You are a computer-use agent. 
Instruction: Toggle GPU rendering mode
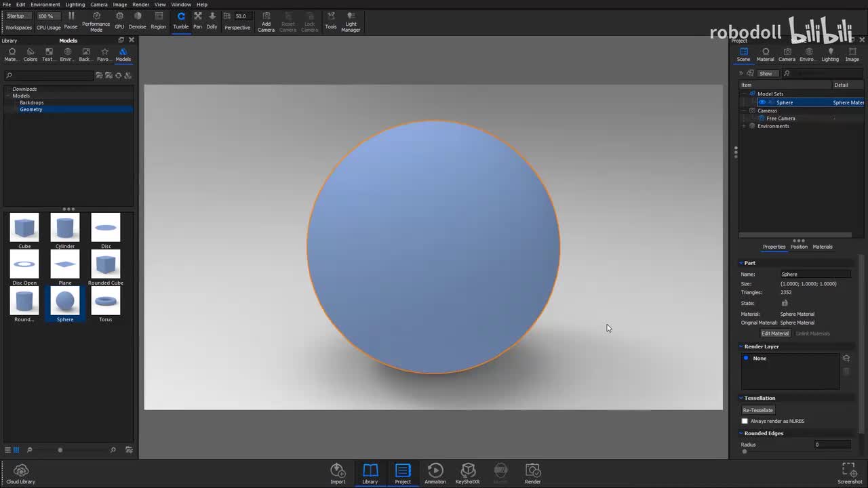[x=119, y=20]
